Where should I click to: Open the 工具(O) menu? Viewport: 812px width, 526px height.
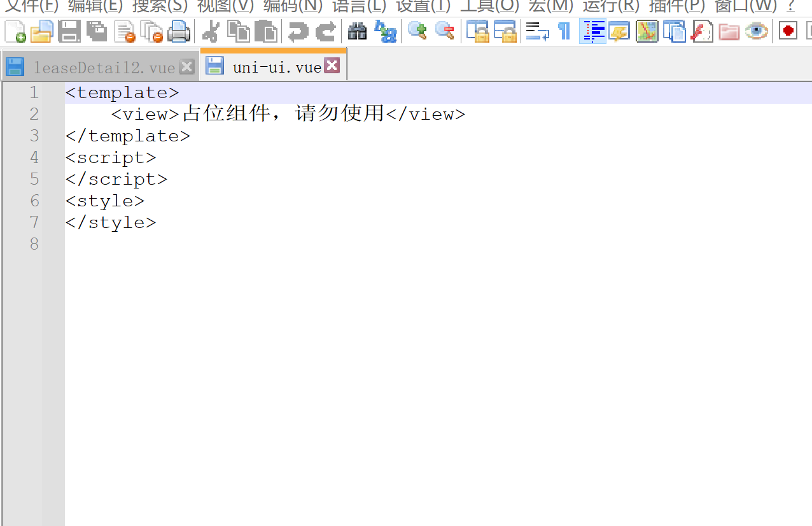(x=489, y=6)
